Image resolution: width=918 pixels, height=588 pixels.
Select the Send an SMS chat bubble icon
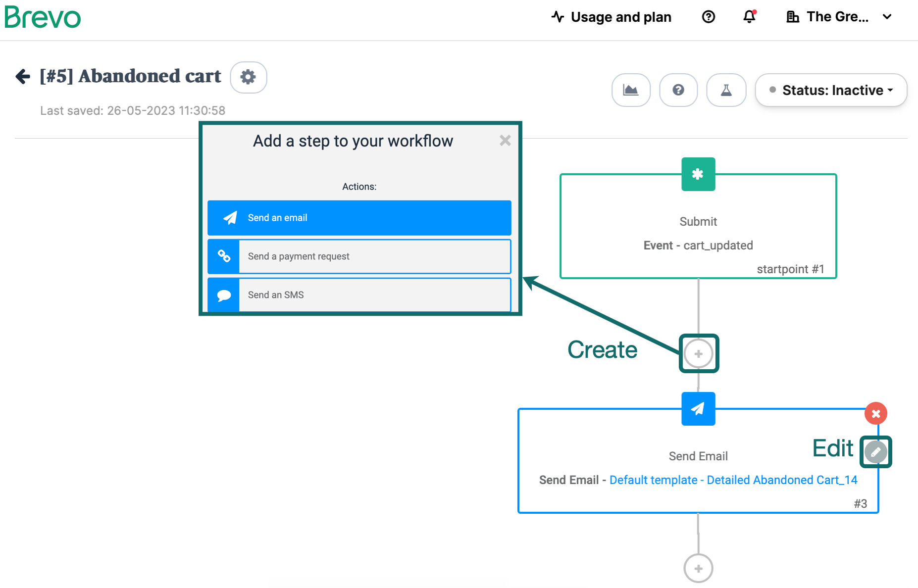click(223, 295)
